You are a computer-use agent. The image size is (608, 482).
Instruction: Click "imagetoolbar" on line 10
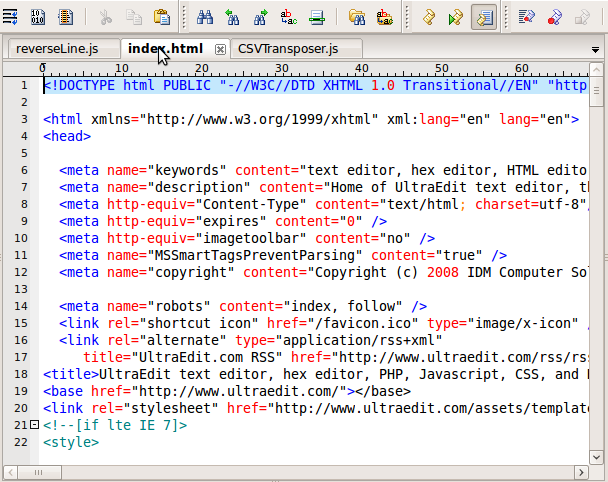[250, 238]
